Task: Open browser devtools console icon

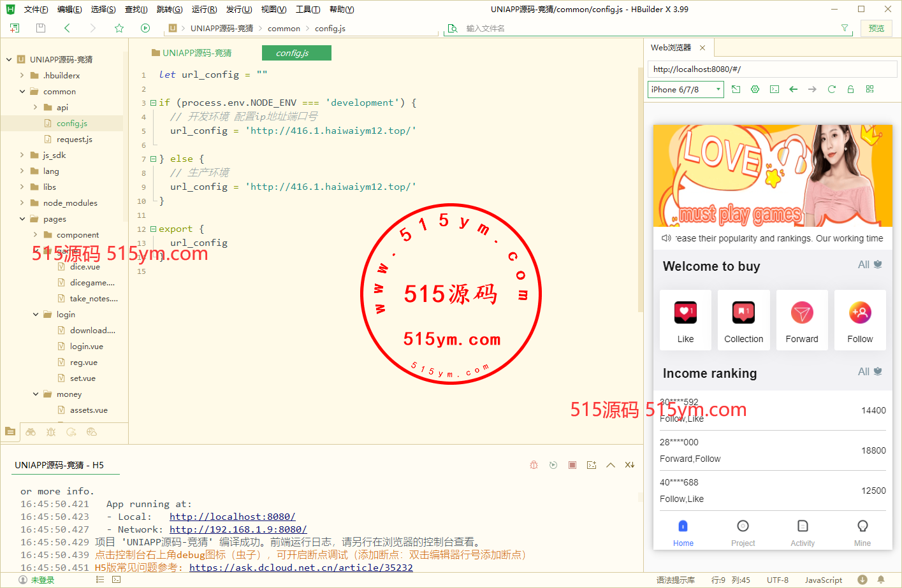Action: (x=774, y=89)
